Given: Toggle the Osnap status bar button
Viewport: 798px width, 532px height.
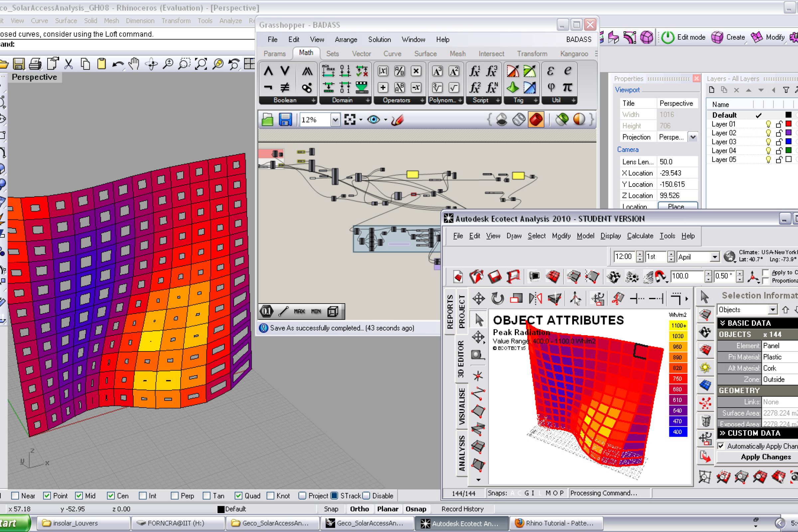Looking at the screenshot, I should click(416, 509).
